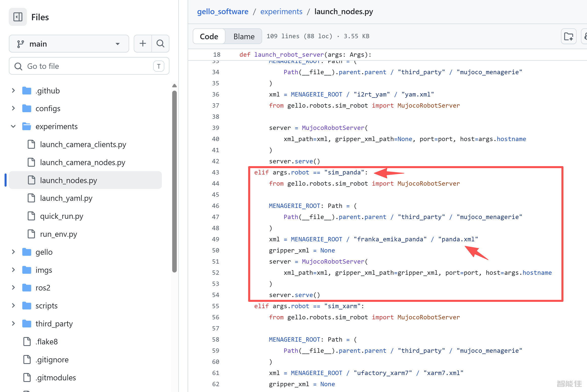Click the file tree scroll-up arrow
Viewport: 587px width, 392px height.
[x=174, y=86]
